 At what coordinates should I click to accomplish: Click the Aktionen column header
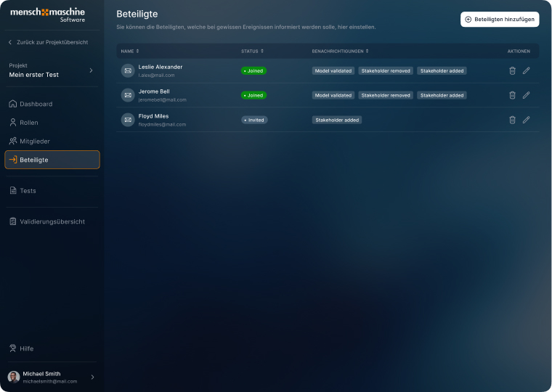(519, 51)
